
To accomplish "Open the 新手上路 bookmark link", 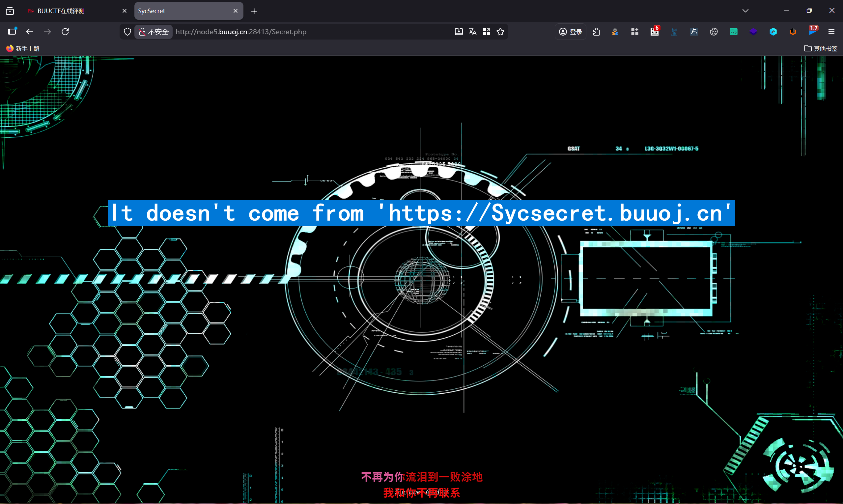I will tap(23, 48).
